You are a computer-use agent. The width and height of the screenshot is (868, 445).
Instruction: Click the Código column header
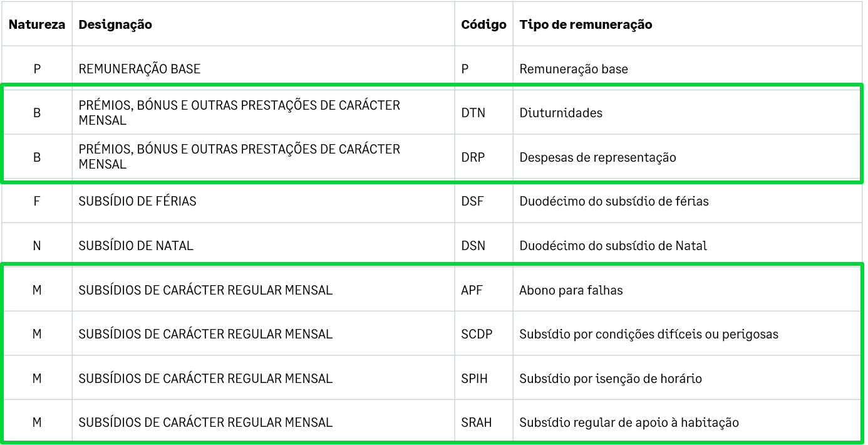pyautogui.click(x=483, y=24)
